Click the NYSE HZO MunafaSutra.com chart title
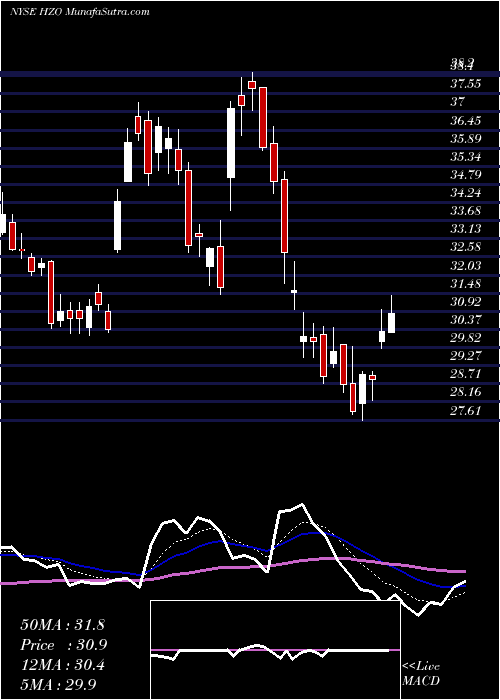Screen dimensions: 500x700 (79, 12)
